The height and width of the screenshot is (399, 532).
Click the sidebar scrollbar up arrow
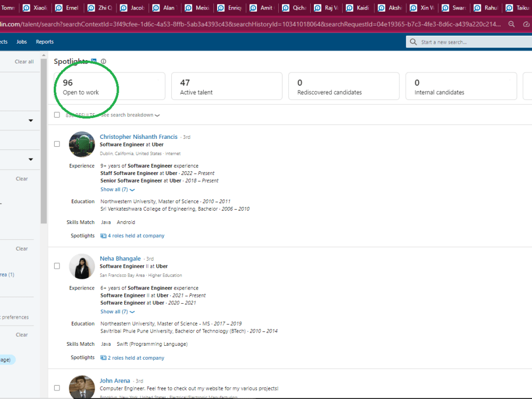pos(44,55)
